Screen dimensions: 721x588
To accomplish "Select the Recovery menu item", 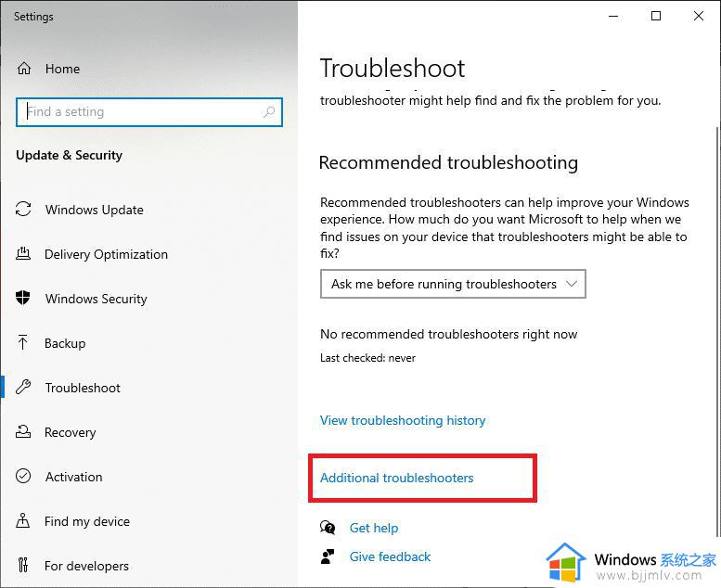I will [56, 432].
